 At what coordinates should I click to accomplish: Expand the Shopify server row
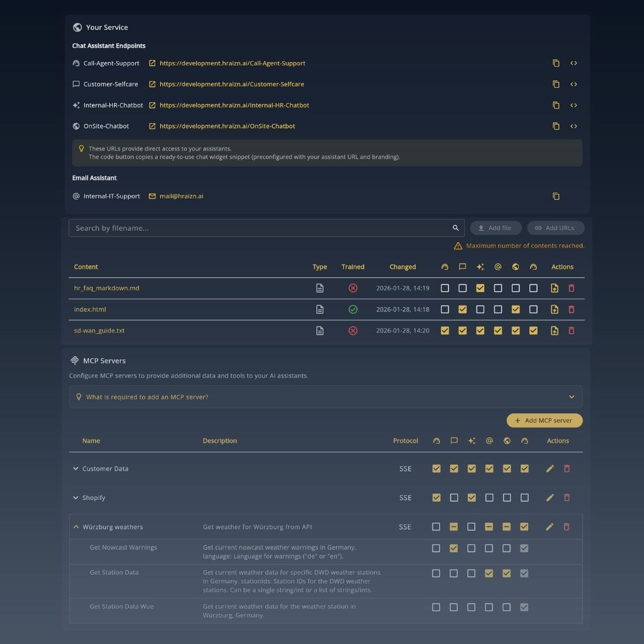tap(76, 498)
